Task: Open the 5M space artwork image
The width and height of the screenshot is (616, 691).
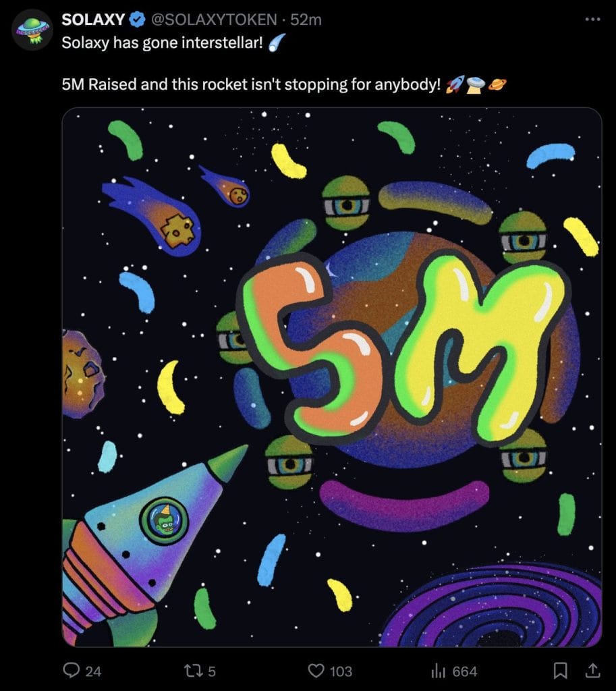Action: pos(332,377)
